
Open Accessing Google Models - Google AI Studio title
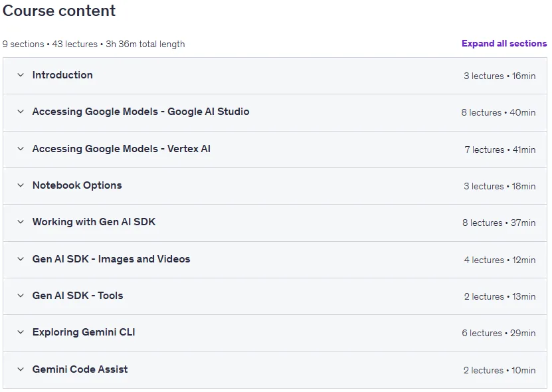click(x=141, y=112)
